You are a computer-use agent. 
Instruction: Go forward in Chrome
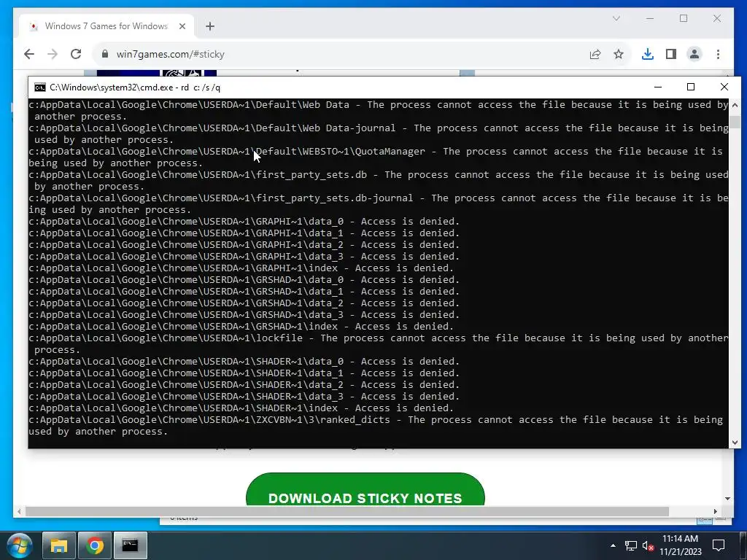coord(53,54)
